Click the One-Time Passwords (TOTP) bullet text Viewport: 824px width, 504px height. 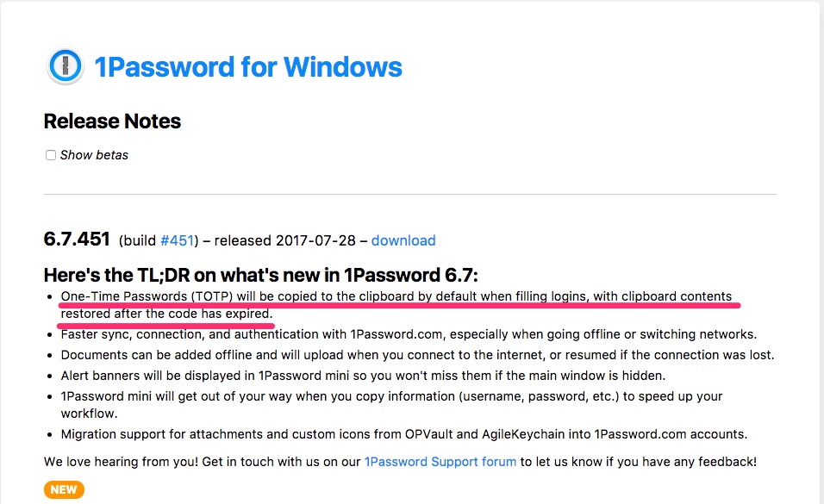[x=396, y=305]
